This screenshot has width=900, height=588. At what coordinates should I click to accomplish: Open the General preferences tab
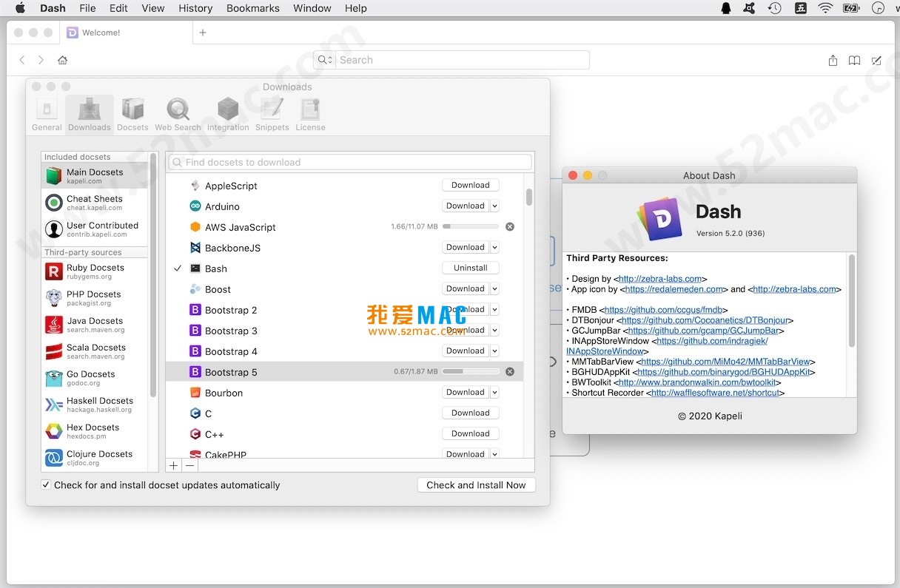tap(47, 115)
